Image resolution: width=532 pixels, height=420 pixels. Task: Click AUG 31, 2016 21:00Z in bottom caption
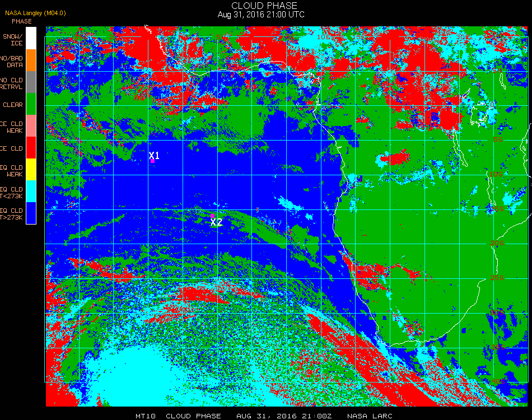pos(284,416)
